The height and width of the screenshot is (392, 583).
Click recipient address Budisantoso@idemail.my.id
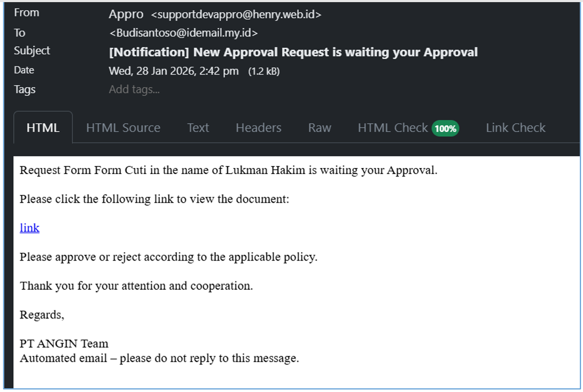pos(184,33)
